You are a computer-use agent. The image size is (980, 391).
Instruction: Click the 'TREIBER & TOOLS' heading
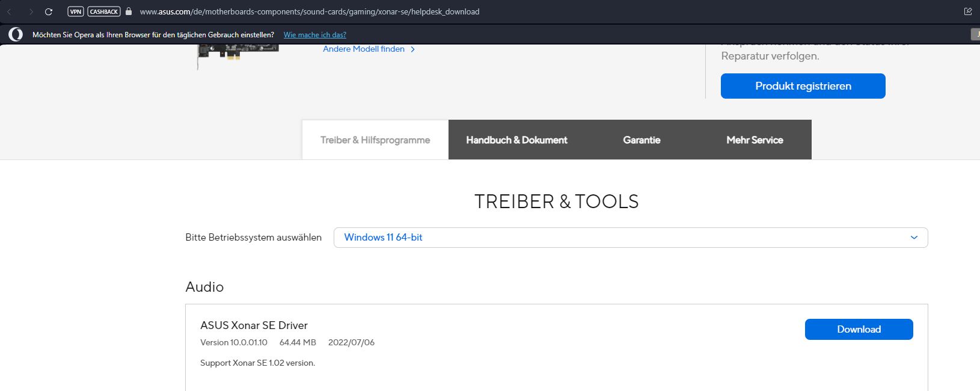click(x=556, y=202)
